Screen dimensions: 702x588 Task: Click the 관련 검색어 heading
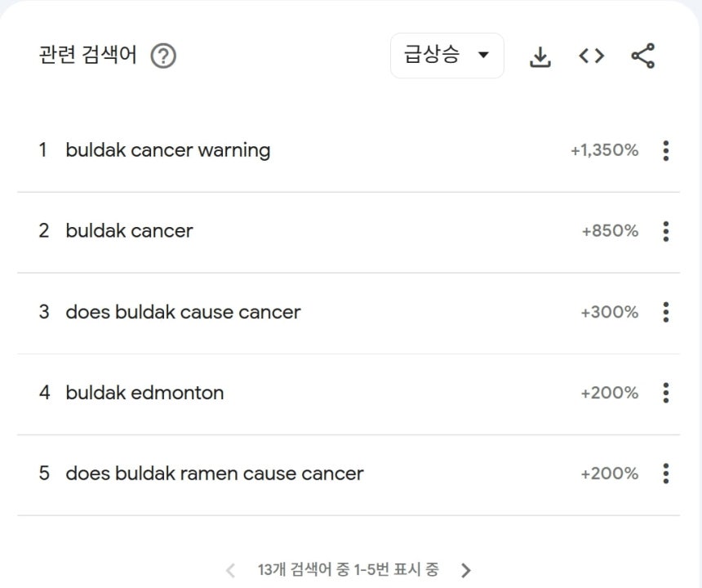pyautogui.click(x=88, y=55)
